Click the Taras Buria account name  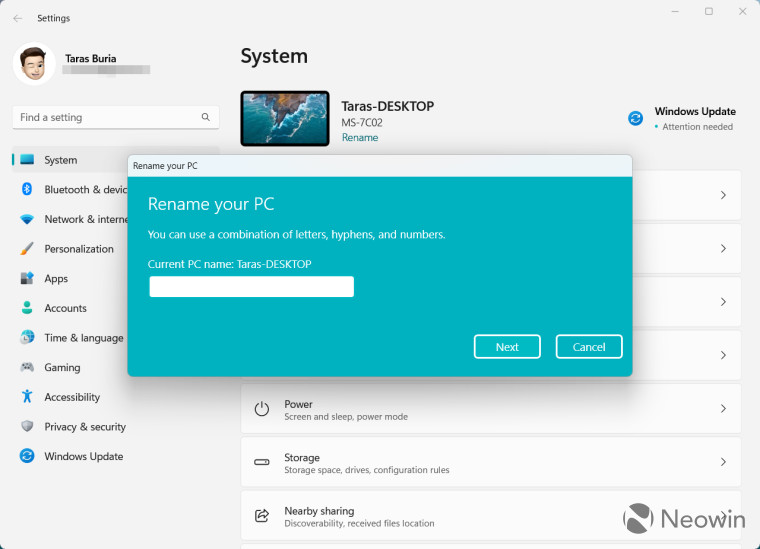91,58
